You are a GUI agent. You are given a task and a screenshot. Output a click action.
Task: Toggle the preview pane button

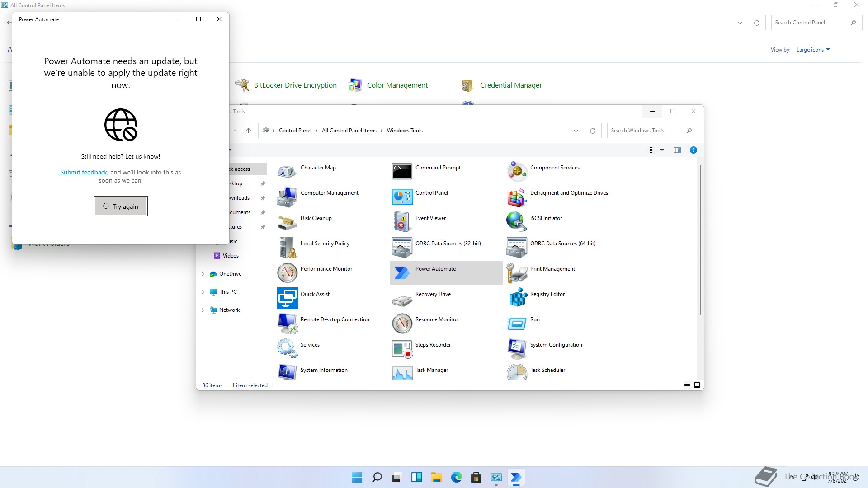click(677, 150)
